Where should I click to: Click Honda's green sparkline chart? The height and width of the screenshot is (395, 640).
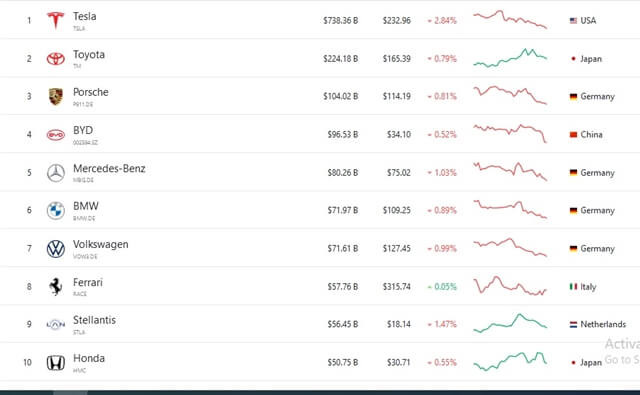coord(510,361)
